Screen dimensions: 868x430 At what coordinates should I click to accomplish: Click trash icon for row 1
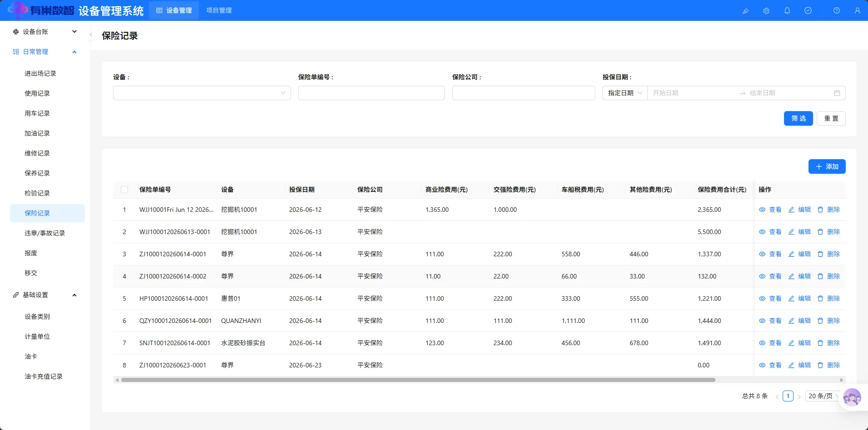pos(820,210)
